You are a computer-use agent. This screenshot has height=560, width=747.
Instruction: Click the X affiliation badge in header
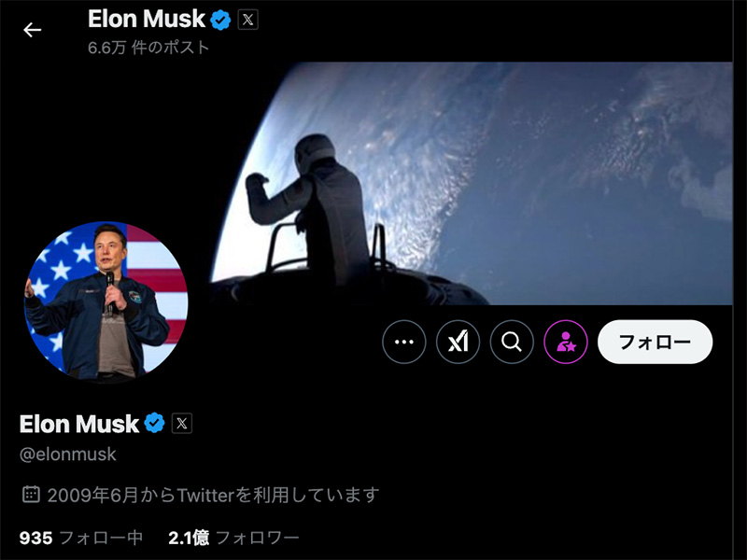coord(247,20)
